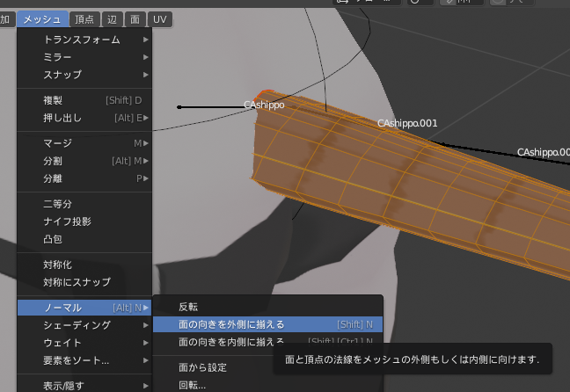
Task: Expand the シェーディング submenu
Action: pyautogui.click(x=84, y=325)
